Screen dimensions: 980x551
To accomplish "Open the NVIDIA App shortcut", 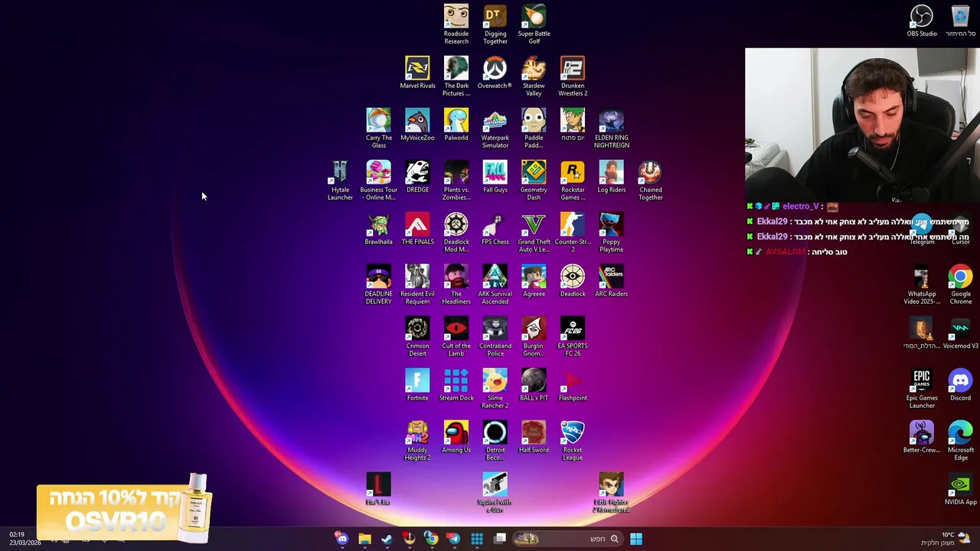I will pos(960,490).
